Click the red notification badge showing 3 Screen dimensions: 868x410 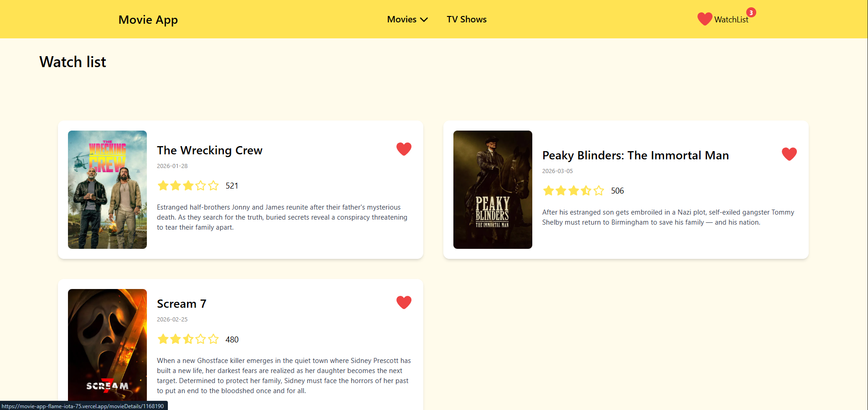tap(751, 13)
